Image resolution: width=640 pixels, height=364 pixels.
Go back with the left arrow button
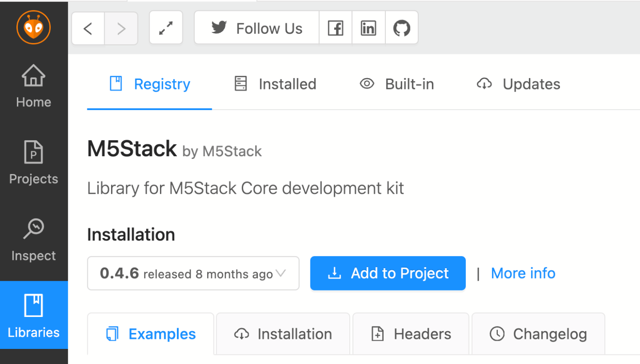coord(88,28)
